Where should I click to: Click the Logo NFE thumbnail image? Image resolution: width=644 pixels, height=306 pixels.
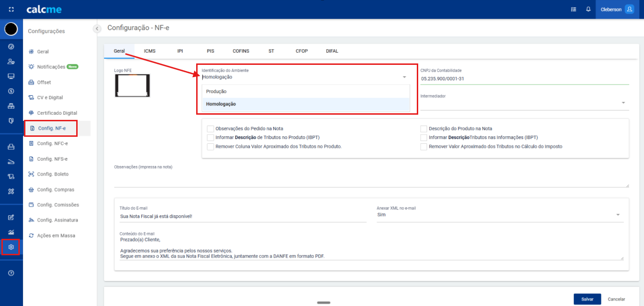tap(132, 86)
